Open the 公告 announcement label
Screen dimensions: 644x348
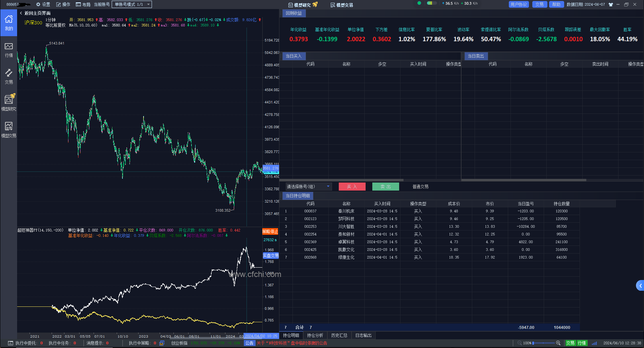(250, 343)
